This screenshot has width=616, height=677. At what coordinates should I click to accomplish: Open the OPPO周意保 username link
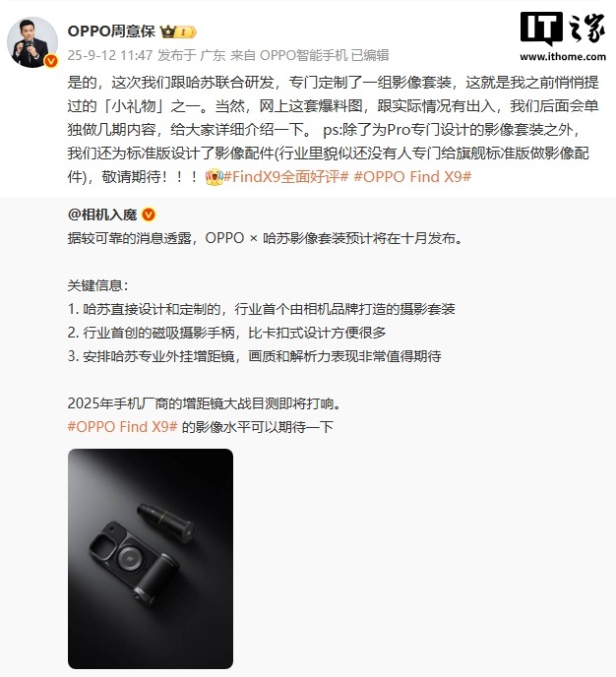coord(111,31)
